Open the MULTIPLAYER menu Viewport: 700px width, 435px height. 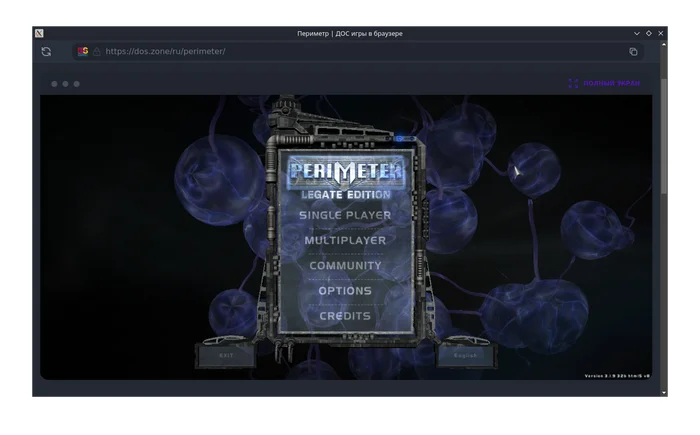click(x=345, y=240)
